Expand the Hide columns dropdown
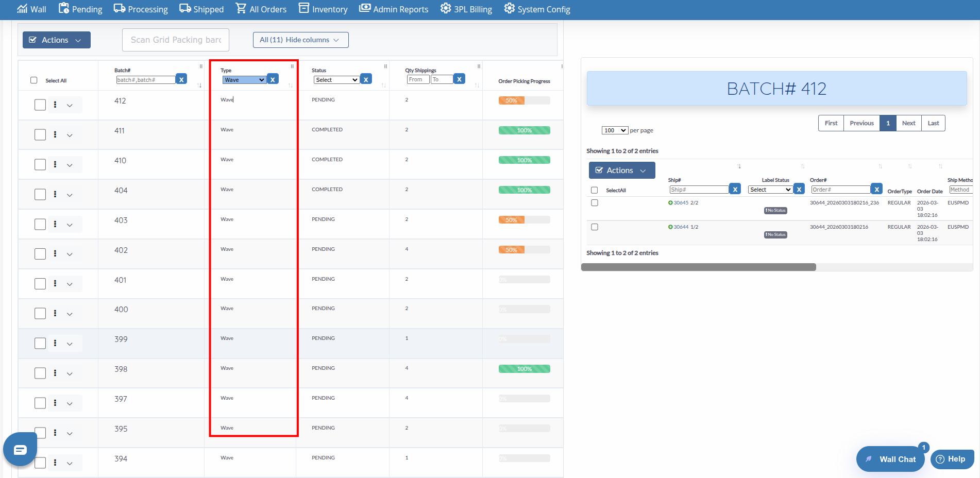This screenshot has width=980, height=478. coord(300,40)
